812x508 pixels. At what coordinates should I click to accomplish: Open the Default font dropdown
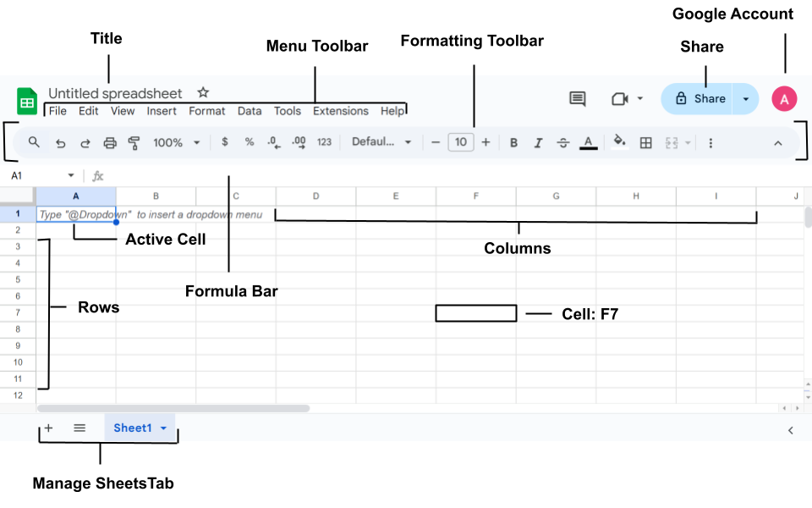coord(381,142)
